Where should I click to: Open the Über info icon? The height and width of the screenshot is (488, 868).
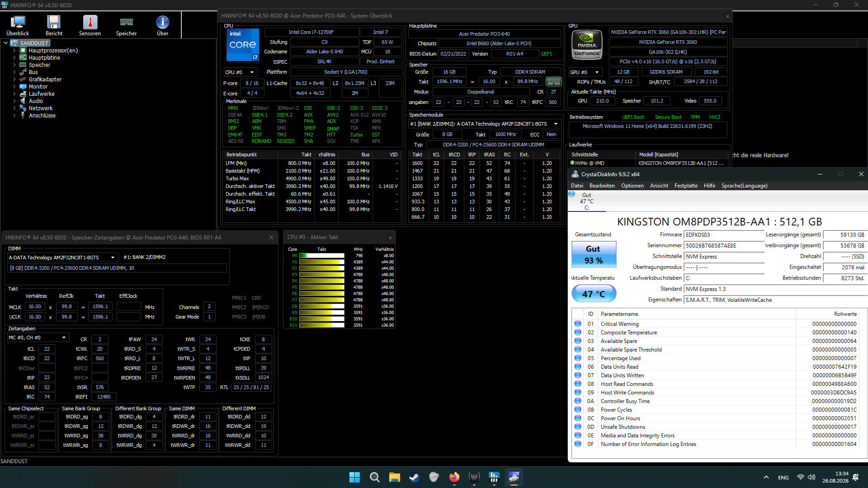click(162, 25)
